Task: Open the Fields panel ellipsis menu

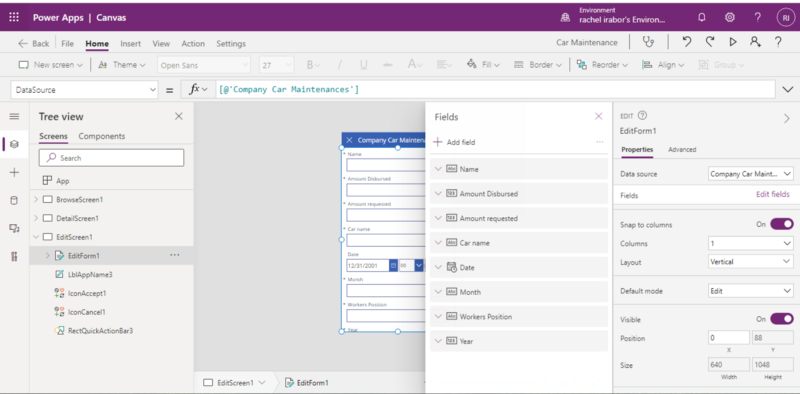Action: point(600,142)
